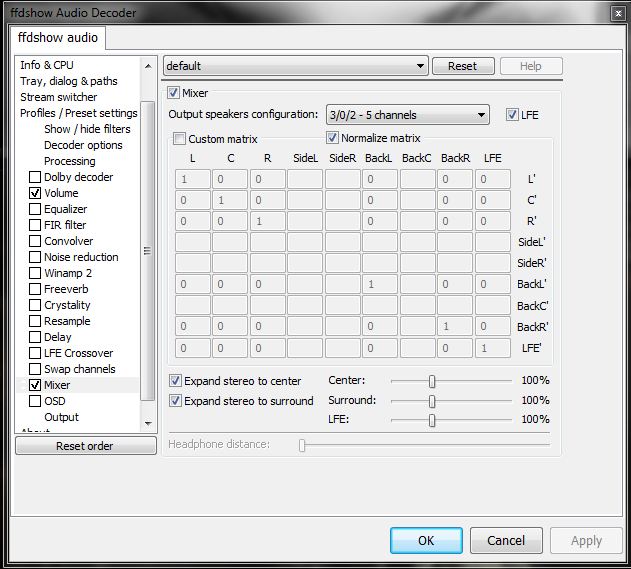
Task: Uncheck Expand stereo to center
Action: tap(175, 381)
